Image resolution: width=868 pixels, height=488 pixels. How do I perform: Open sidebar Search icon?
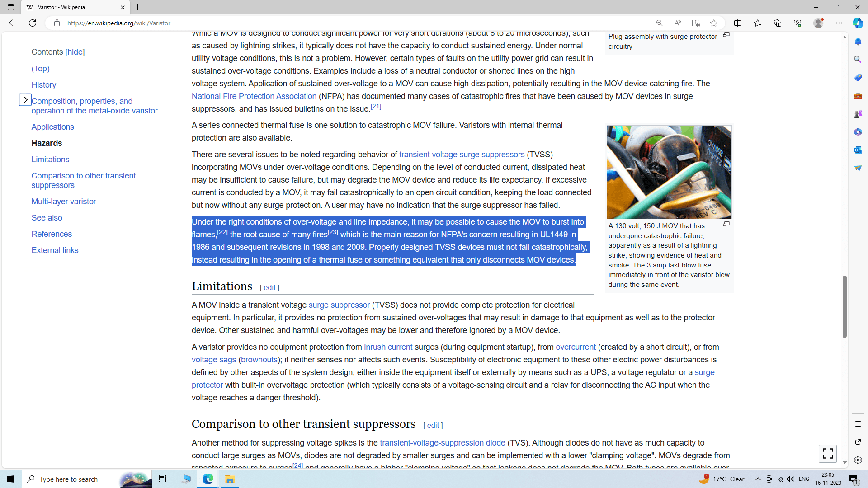[858, 59]
